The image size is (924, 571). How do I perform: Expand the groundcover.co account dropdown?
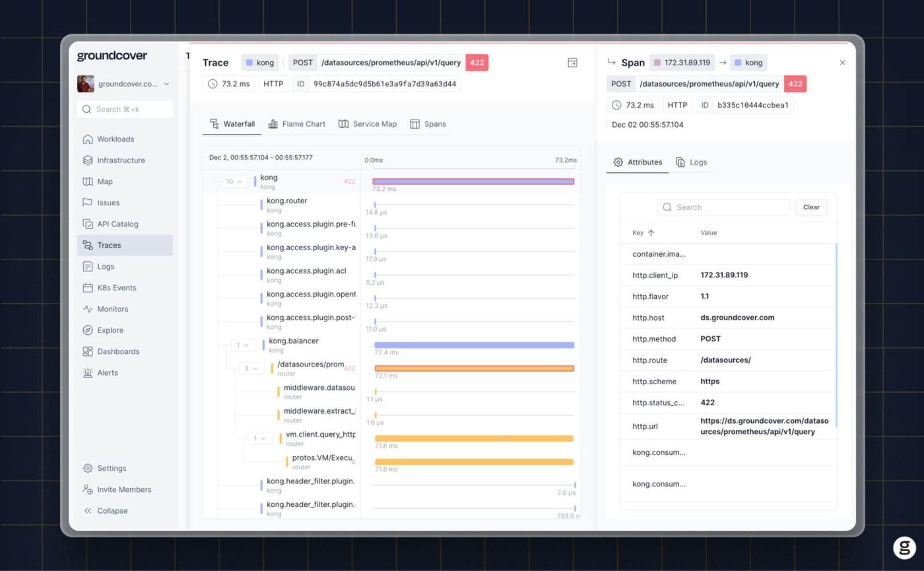click(166, 84)
